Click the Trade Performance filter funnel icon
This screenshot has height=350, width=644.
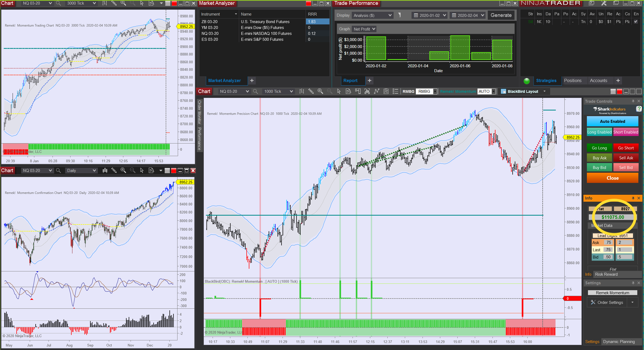tap(399, 15)
